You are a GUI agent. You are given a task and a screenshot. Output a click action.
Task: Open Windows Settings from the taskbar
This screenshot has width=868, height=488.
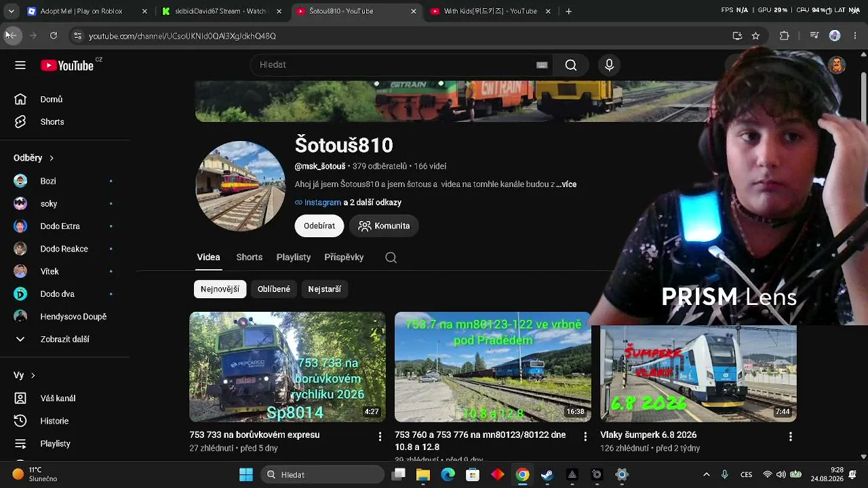point(622,474)
